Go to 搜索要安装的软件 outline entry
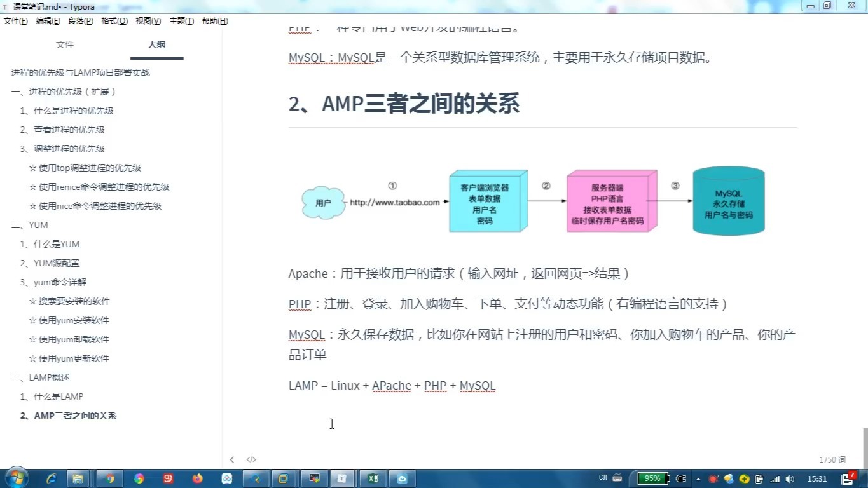This screenshot has height=488, width=868. 69,301
